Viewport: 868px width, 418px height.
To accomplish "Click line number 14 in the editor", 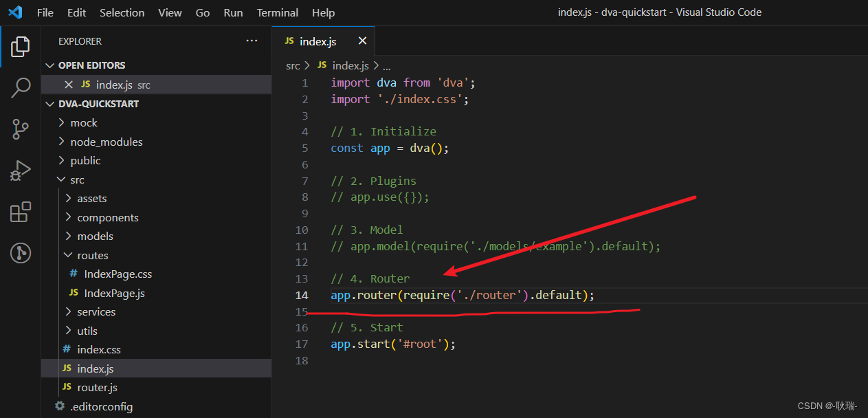I will (302, 295).
